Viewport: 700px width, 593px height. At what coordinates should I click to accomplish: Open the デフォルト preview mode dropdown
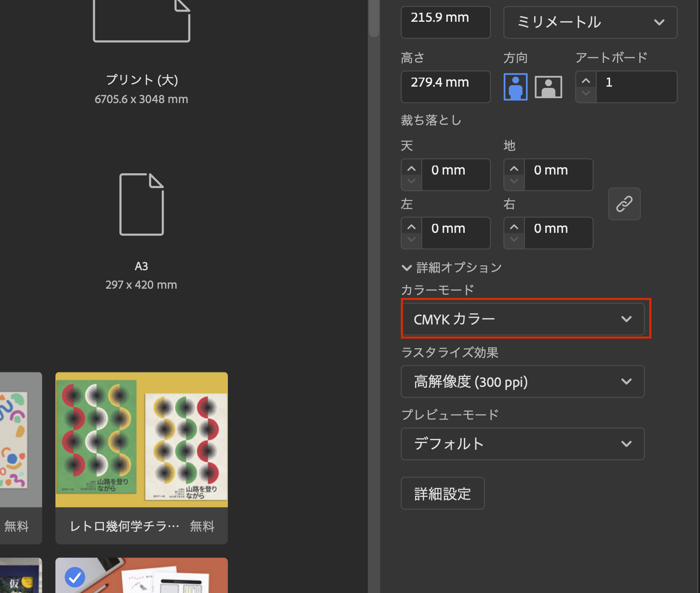point(523,444)
